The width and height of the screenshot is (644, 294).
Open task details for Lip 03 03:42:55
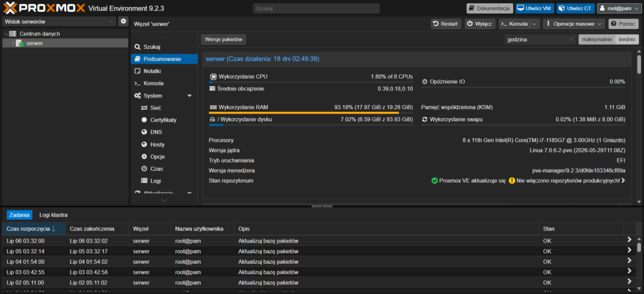[x=629, y=271]
